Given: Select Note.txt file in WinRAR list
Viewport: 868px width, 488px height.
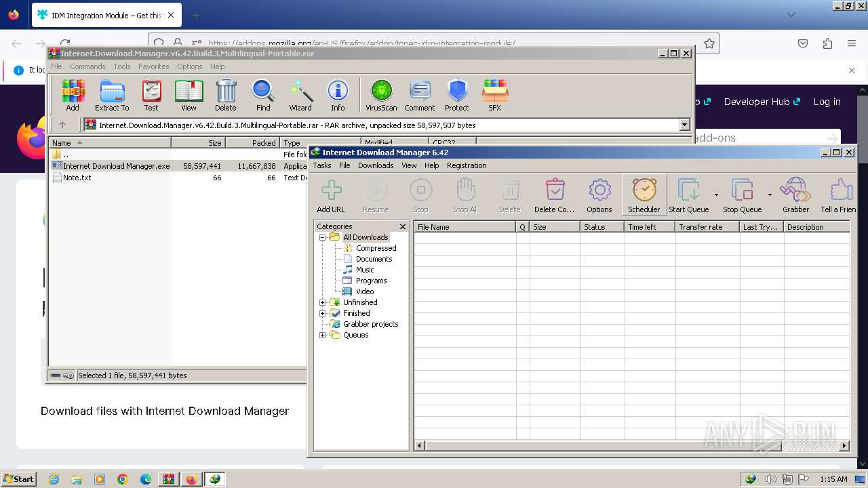Looking at the screenshot, I should pyautogui.click(x=77, y=178).
